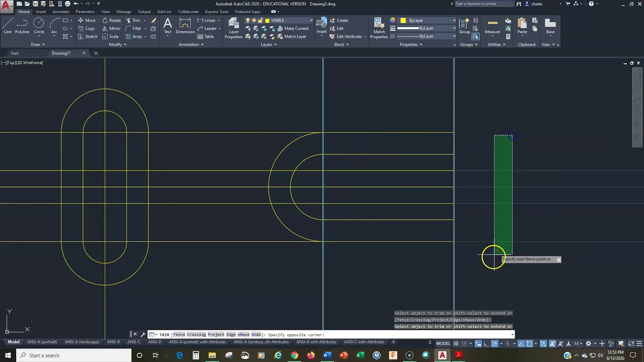The height and width of the screenshot is (362, 644).
Task: Toggle ortho mode in status bar
Action: click(487, 343)
